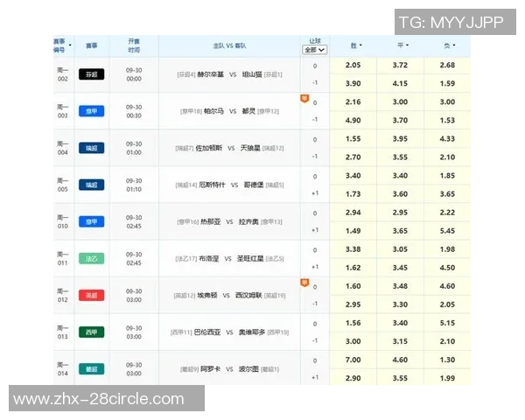Click the 英超 league badge for match 012
The image size is (525, 420).
pos(91,296)
